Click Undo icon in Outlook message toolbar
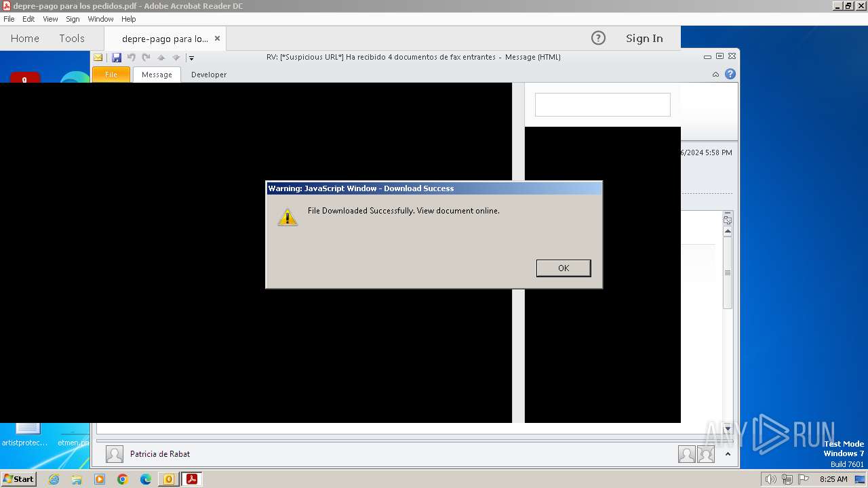This screenshot has width=868, height=488. 132,58
